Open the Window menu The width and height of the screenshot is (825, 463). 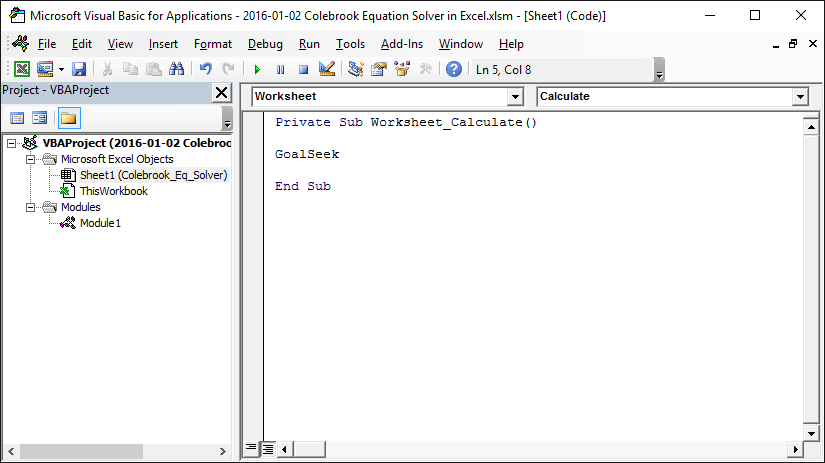pos(460,44)
